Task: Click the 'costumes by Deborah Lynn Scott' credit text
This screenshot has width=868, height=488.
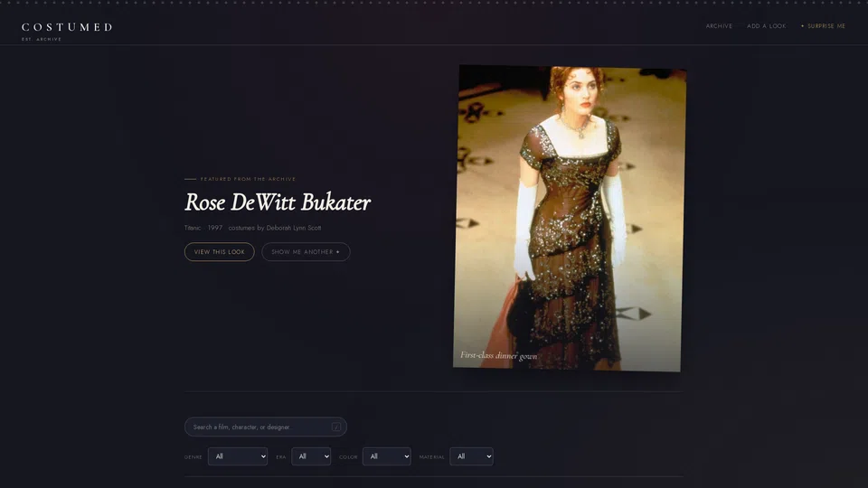Action: coord(275,228)
